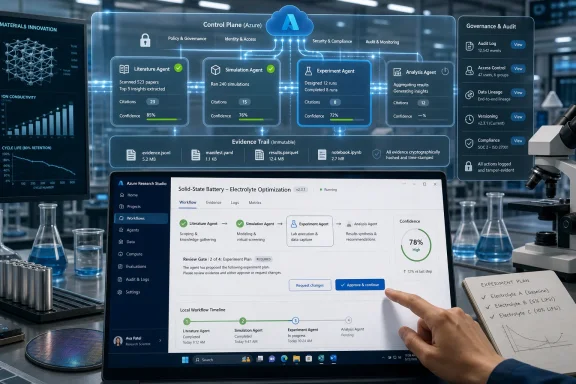Image resolution: width=576 pixels, height=384 pixels.
Task: Toggle the power icon on Analysis Agent card
Action: tap(445, 71)
